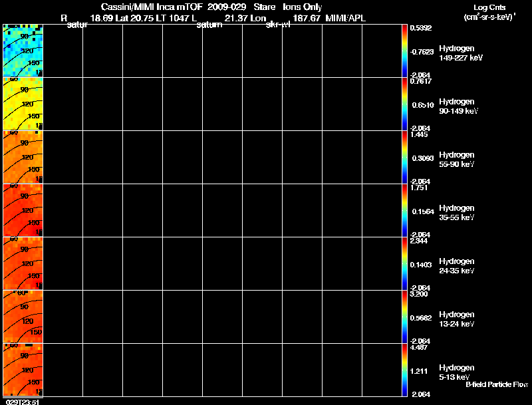This screenshot has width=532, height=405.
Task: Click the B-field Particle Flow label
Action: click(497, 384)
